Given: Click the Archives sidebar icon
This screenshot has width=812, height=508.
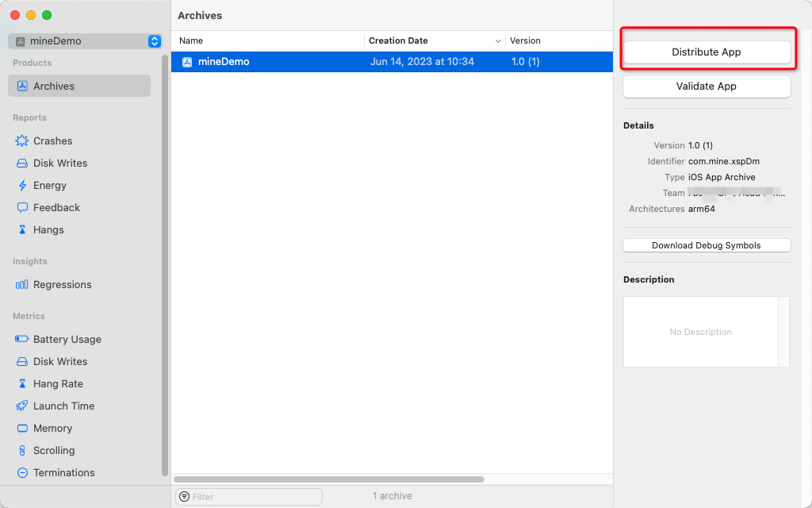Looking at the screenshot, I should (21, 86).
